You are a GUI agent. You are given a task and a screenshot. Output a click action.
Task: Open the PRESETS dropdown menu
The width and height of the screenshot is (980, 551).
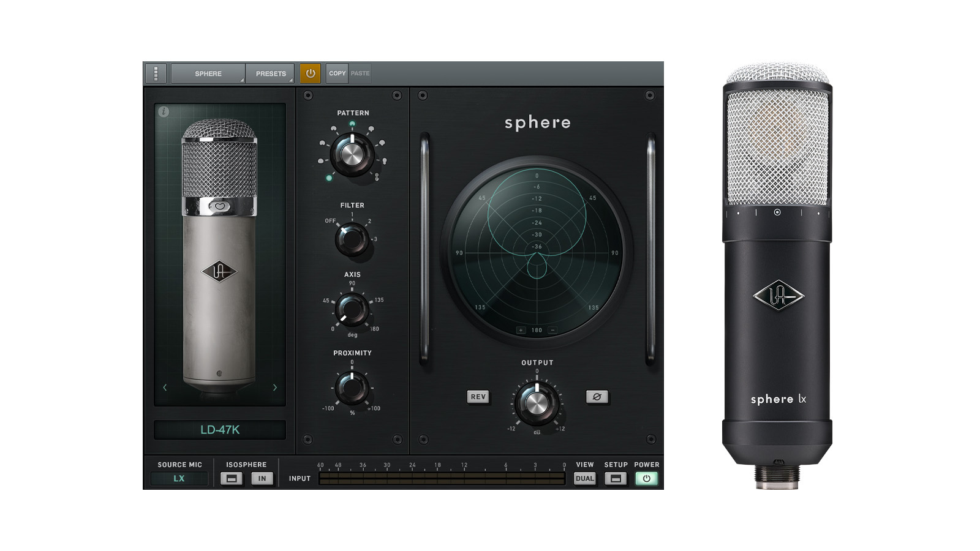click(269, 73)
